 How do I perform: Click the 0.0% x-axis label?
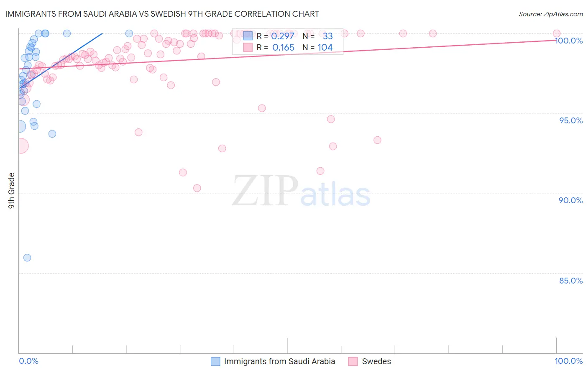[x=28, y=361]
